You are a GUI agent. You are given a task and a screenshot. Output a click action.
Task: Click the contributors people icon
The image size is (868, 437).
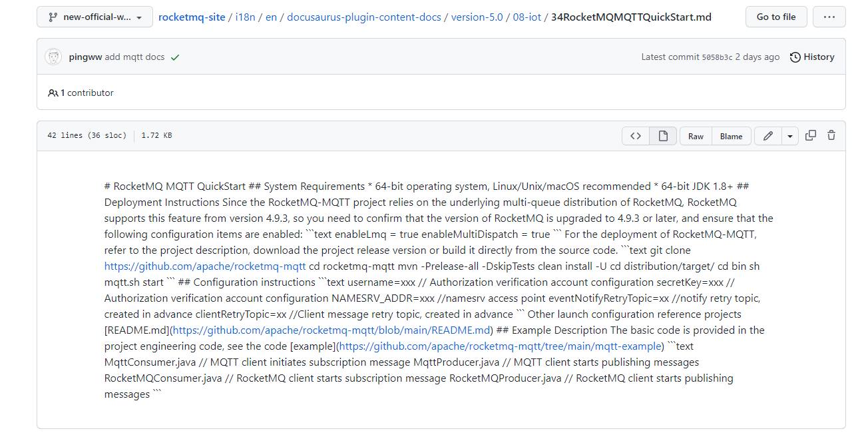pos(53,93)
